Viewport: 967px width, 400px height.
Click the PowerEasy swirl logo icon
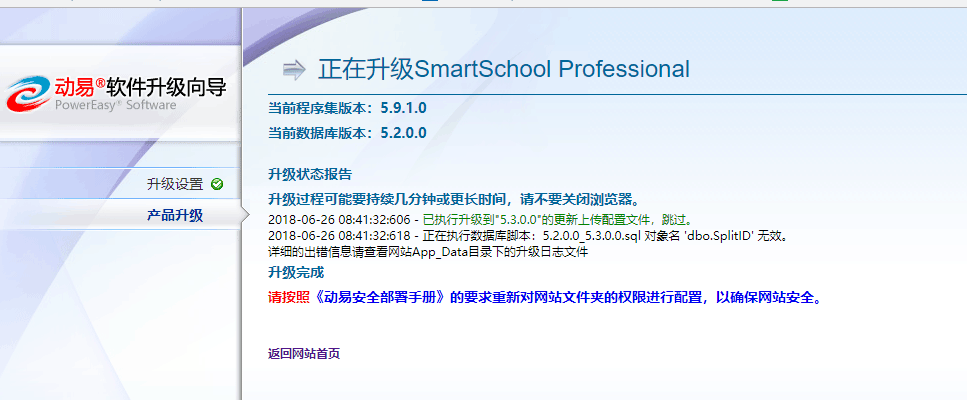coord(28,93)
